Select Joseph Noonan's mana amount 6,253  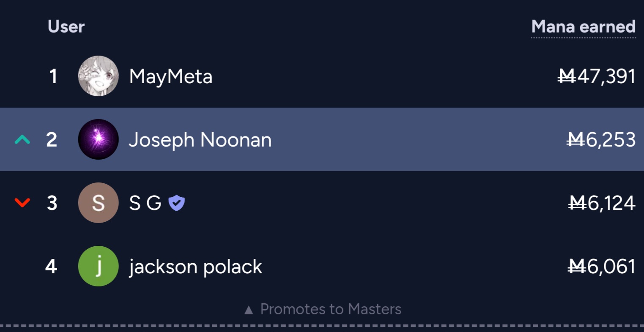coord(601,140)
